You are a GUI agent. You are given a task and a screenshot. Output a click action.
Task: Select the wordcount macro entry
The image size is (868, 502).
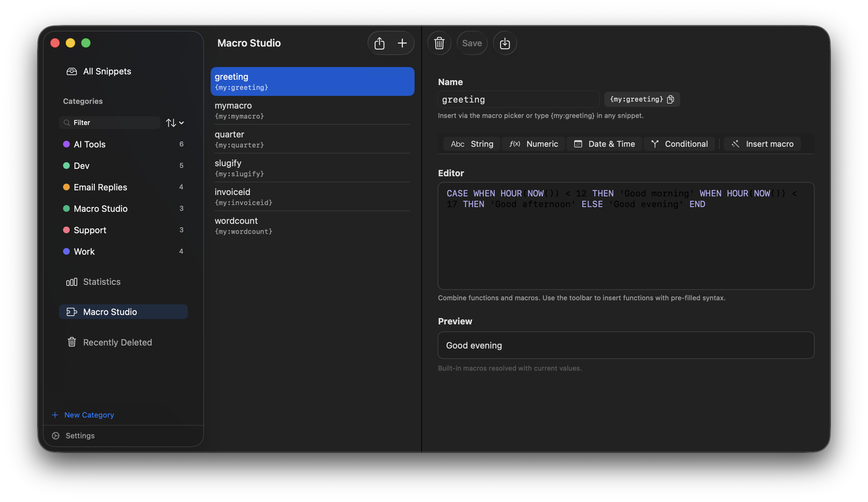coord(312,226)
